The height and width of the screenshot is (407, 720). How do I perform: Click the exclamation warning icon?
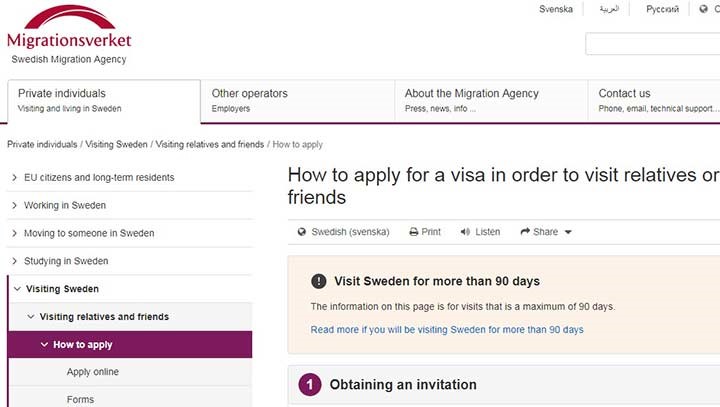pos(319,281)
